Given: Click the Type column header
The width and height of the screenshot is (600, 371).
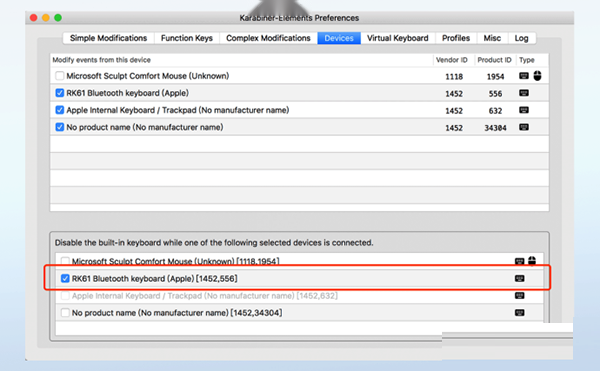Looking at the screenshot, I should pos(527,60).
